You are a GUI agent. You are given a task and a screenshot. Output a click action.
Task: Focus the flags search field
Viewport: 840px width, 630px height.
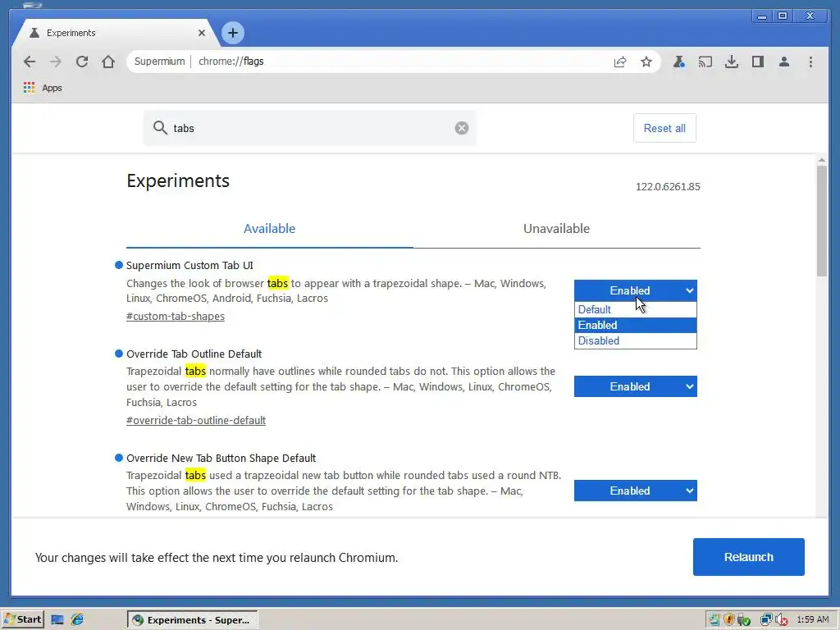(x=309, y=128)
